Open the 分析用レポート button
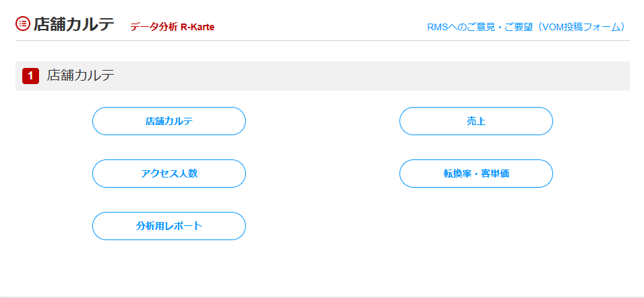644x298 pixels. 168,226
